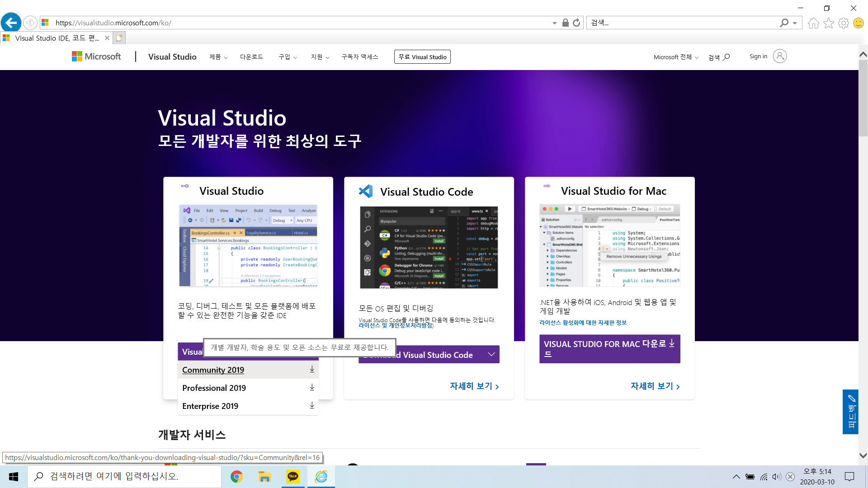Open the 구독자 액세스 menu item
This screenshot has width=868, height=488.
[x=360, y=57]
